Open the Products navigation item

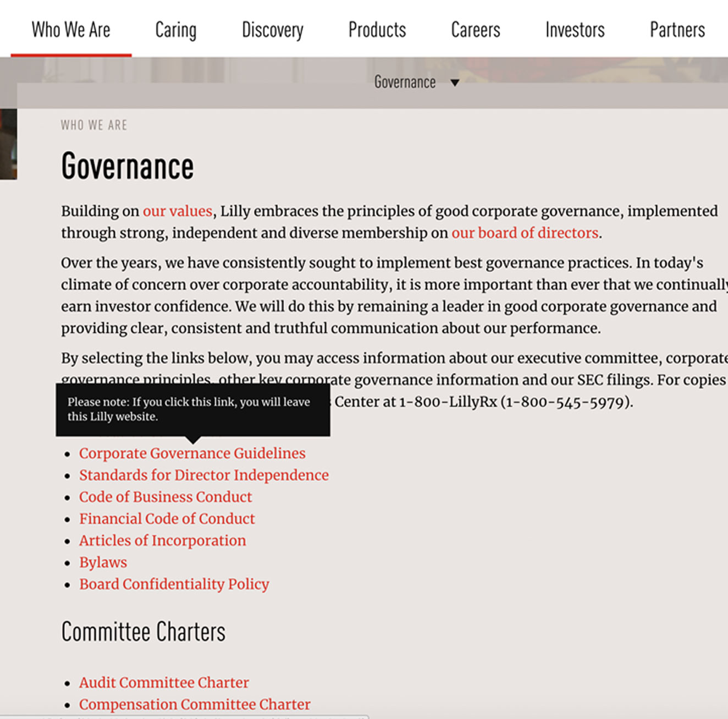[377, 30]
